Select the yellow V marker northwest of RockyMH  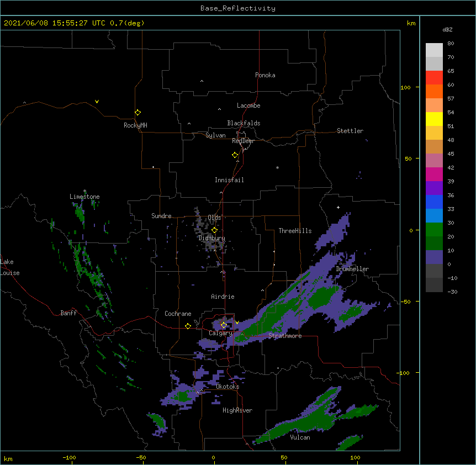pyautogui.click(x=97, y=102)
